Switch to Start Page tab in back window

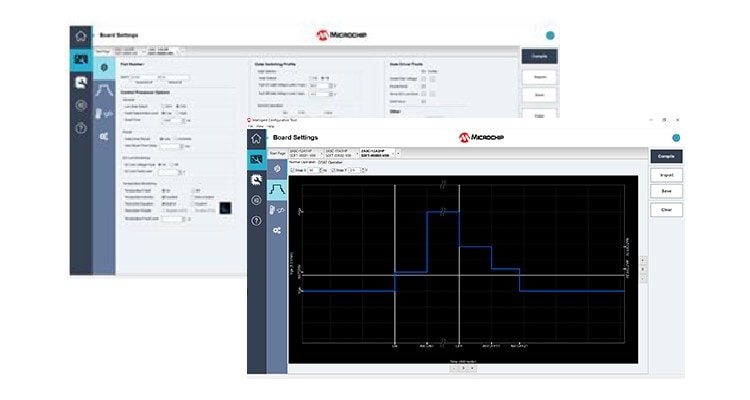(102, 51)
